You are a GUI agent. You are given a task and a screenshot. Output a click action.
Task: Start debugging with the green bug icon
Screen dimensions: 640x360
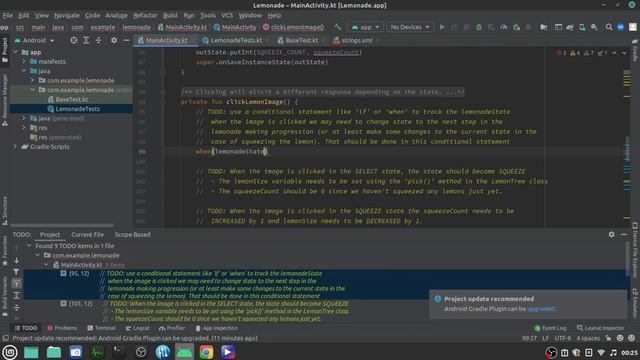(479, 27)
